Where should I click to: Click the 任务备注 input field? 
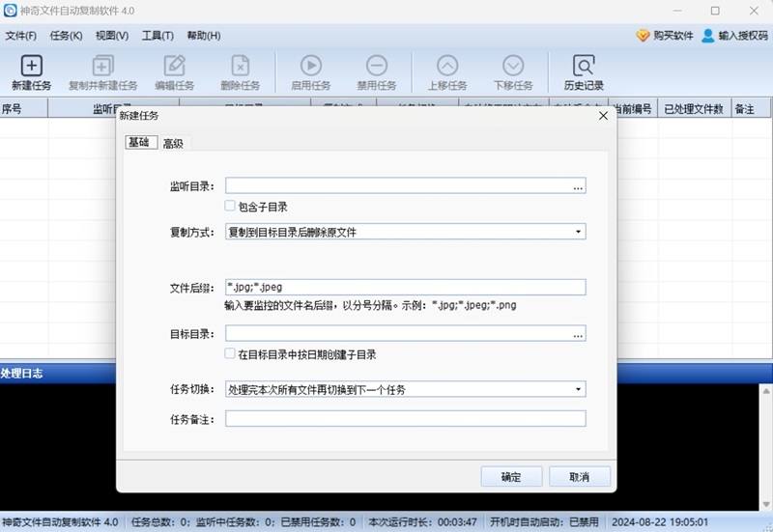click(x=405, y=419)
